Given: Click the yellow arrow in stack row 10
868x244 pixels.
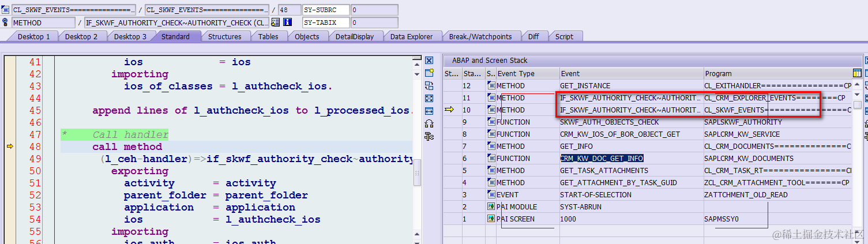Looking at the screenshot, I should click(449, 110).
